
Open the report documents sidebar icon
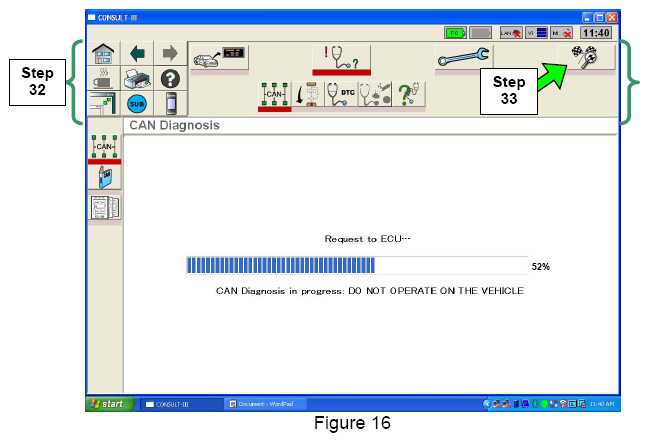tap(105, 207)
